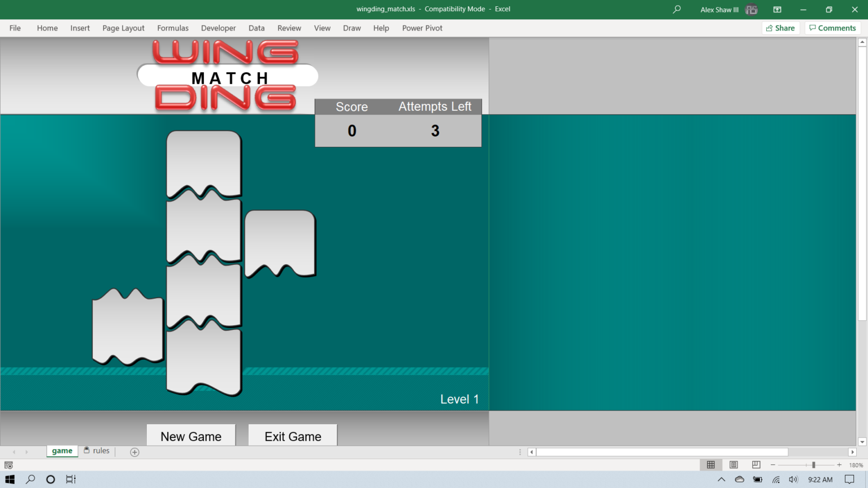Switch to the rules sheet tab

(x=101, y=451)
